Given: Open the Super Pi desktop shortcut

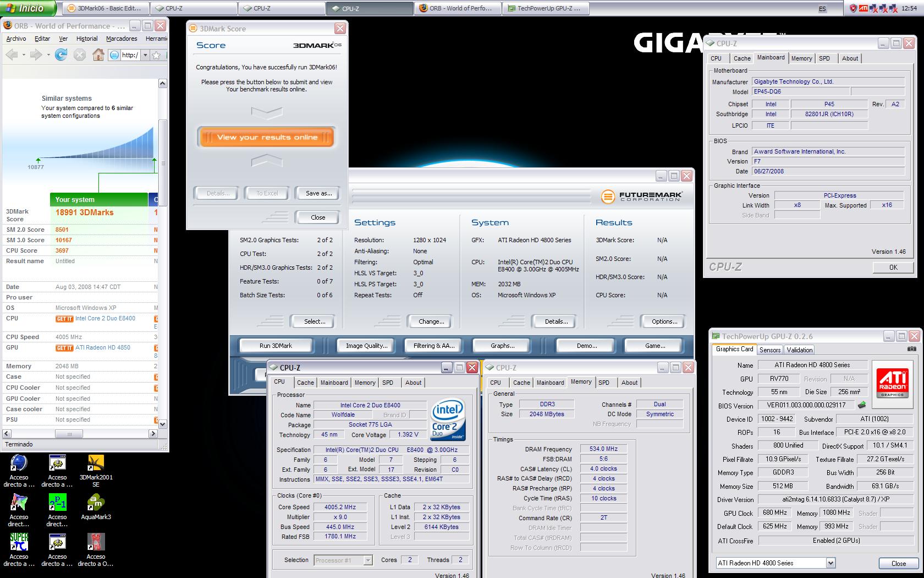Looking at the screenshot, I should coord(19,542).
